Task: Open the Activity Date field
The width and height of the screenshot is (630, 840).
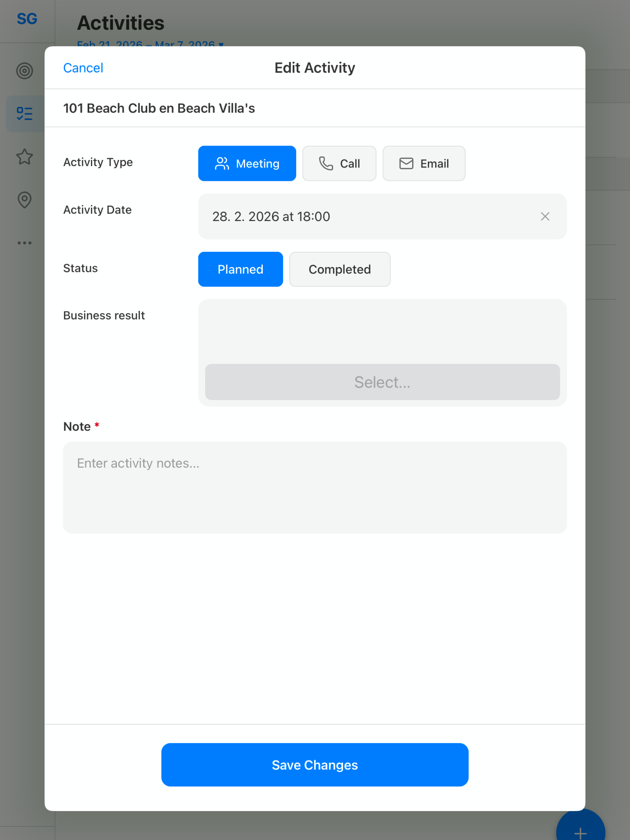Action: (382, 216)
